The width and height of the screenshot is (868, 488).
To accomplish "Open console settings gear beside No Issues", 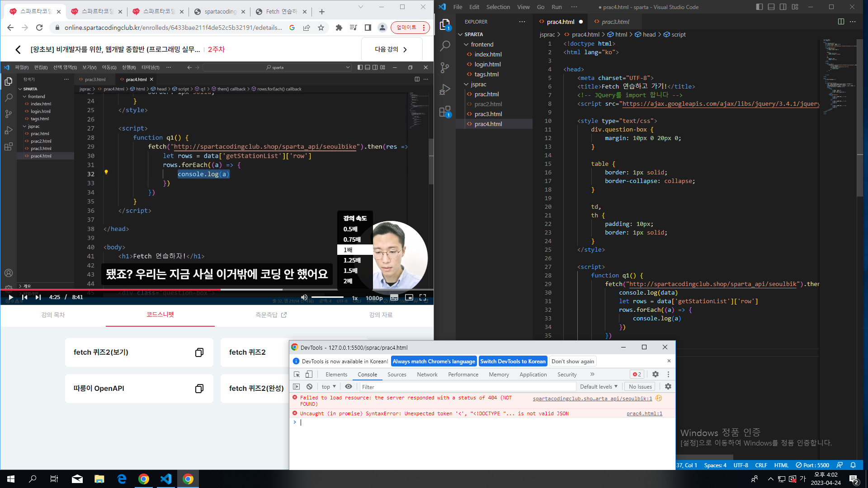I will (668, 387).
